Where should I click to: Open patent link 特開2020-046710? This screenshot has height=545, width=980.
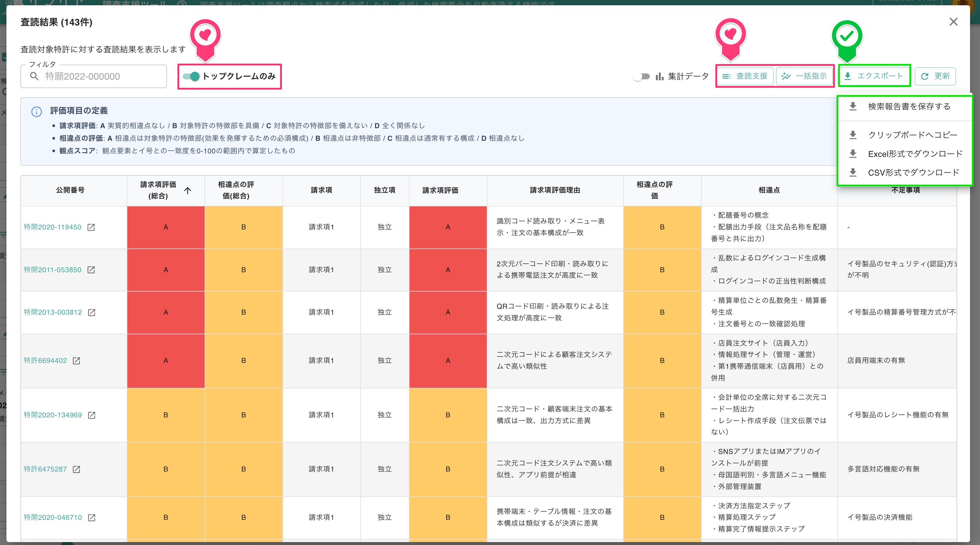53,517
